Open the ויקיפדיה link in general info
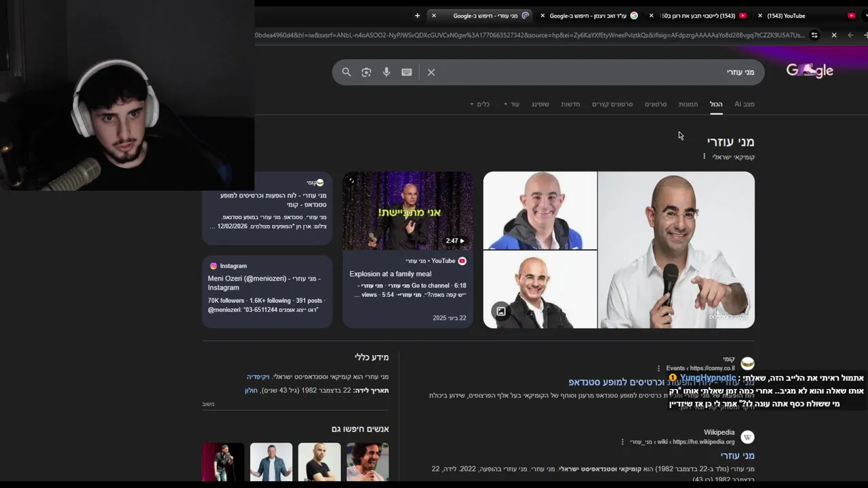 [x=258, y=376]
